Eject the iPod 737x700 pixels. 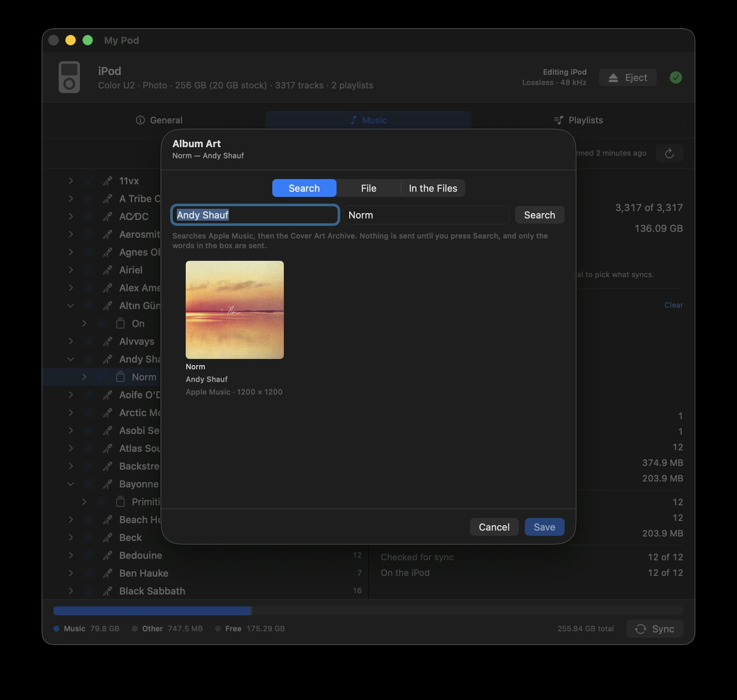pos(628,77)
